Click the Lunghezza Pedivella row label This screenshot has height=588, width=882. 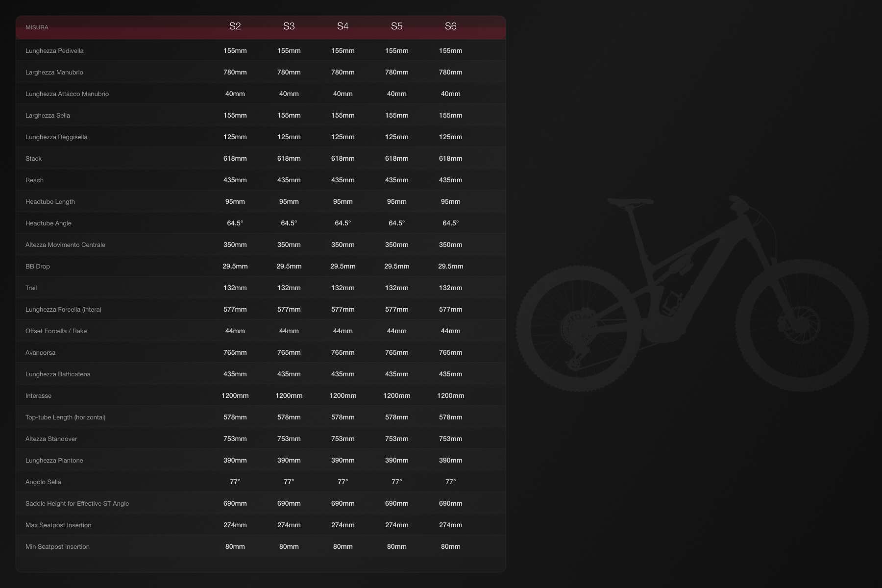[54, 51]
